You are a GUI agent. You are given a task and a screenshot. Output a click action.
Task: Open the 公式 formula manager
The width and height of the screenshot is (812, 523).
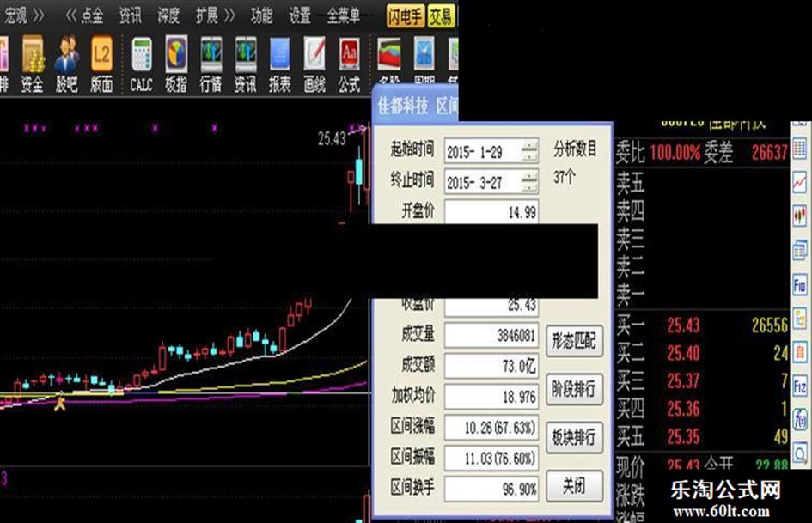tap(350, 64)
